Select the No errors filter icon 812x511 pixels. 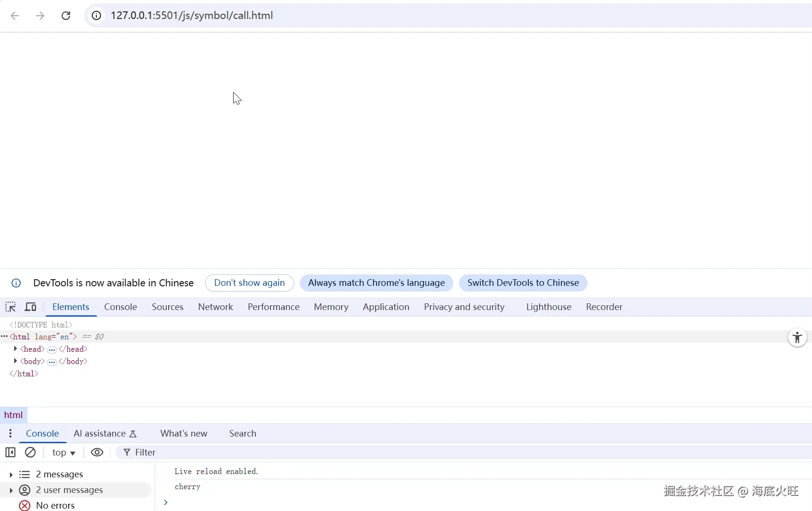point(25,505)
